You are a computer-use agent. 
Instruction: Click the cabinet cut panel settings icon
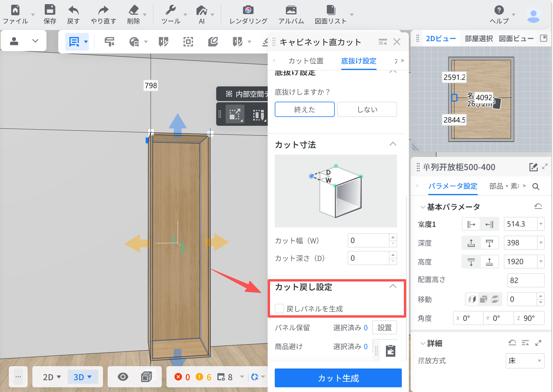[382, 42]
